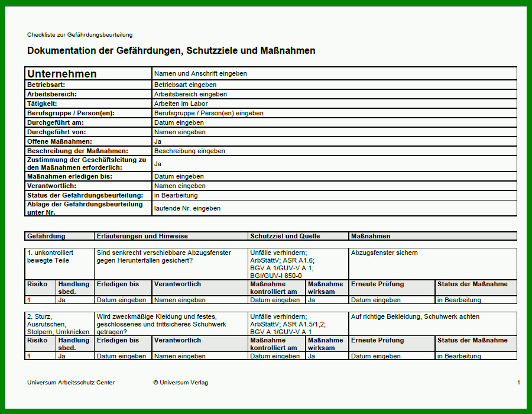Select the 'Betriebsart eingeben' field
Viewport: 532px width, 414px height.
[334, 85]
